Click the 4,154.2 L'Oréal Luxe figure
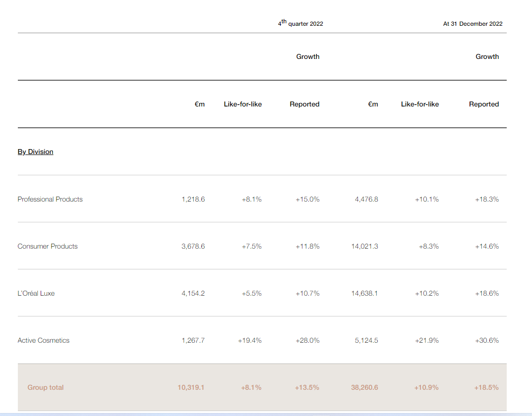The image size is (532, 416). point(193,293)
